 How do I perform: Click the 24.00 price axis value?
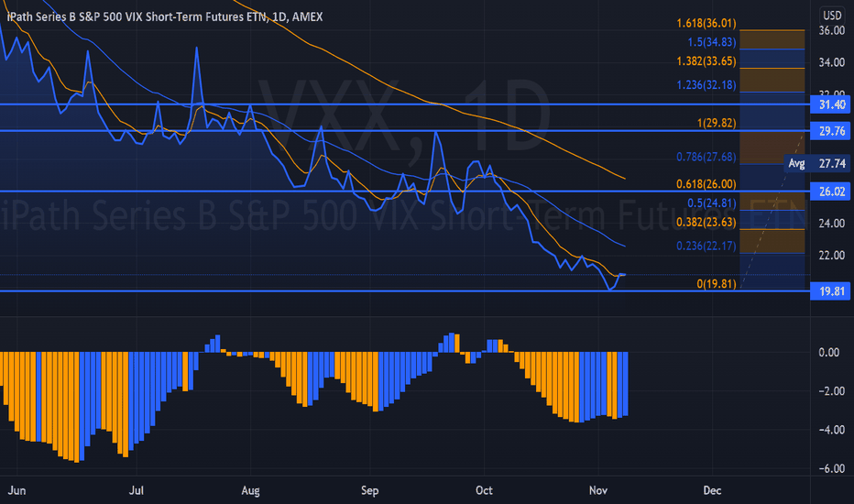(x=832, y=223)
